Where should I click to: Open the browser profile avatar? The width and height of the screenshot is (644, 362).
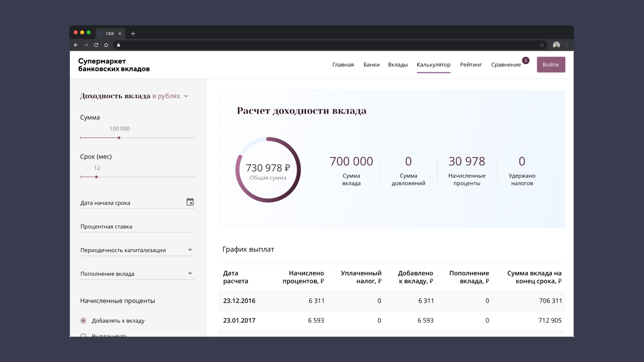[556, 45]
